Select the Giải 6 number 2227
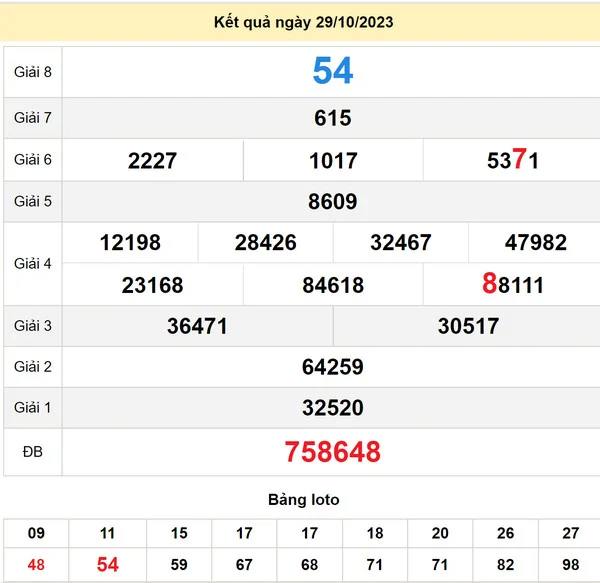The width and height of the screenshot is (600, 583). click(x=152, y=160)
